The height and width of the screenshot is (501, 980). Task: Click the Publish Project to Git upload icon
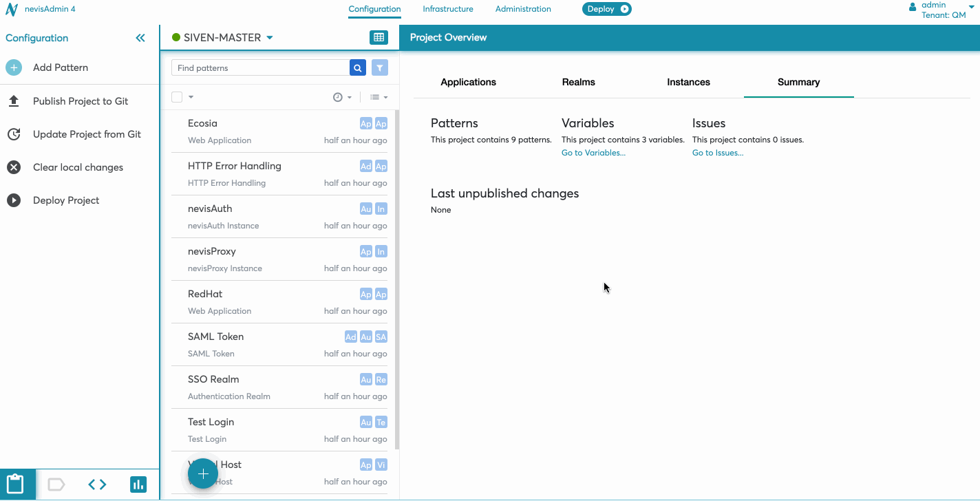click(x=14, y=101)
